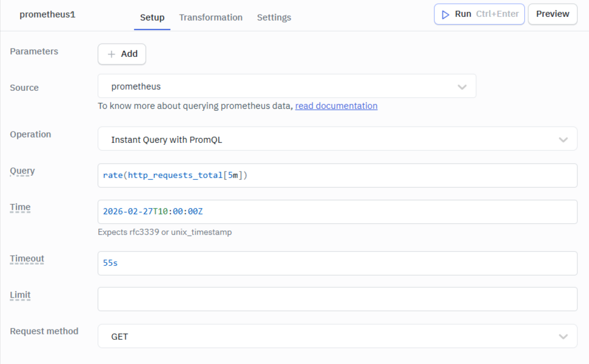Click the Query field label
Screen dimensions: 589x364
[22, 171]
